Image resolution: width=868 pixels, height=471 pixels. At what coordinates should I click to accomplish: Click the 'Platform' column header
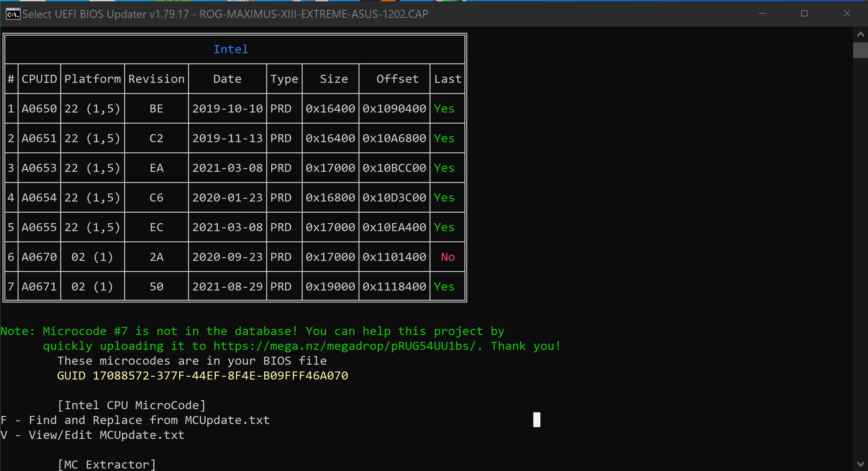pyautogui.click(x=93, y=79)
